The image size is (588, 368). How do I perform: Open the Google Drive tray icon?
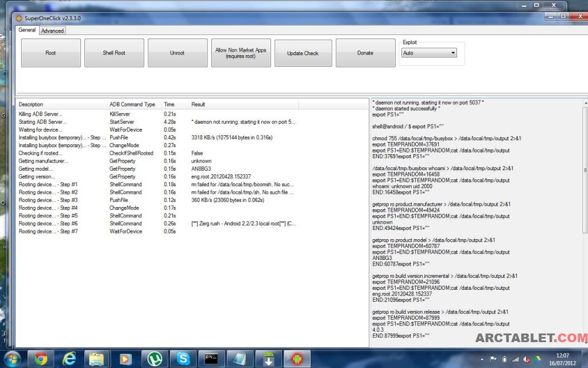point(537,359)
